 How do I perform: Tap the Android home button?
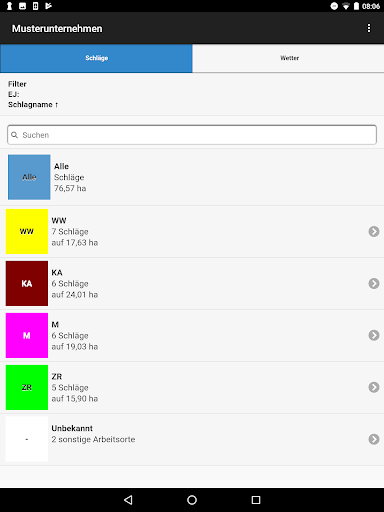192,500
